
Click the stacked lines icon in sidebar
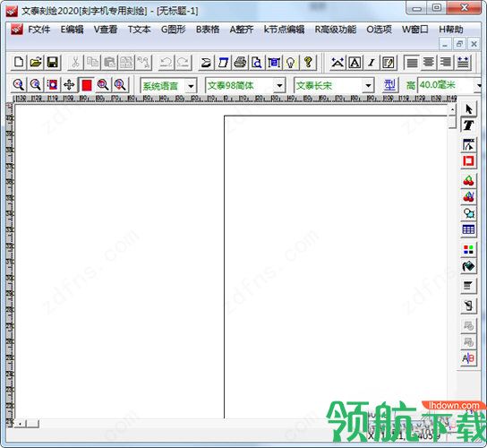click(468, 286)
